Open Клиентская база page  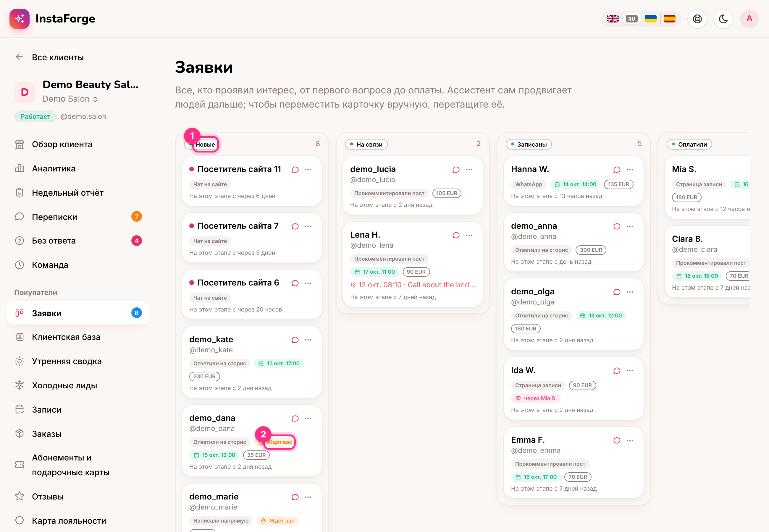tap(78, 337)
